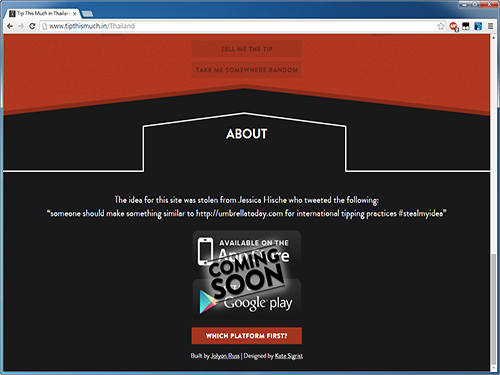Click the Google play badge
500x375 pixels.
tap(247, 299)
